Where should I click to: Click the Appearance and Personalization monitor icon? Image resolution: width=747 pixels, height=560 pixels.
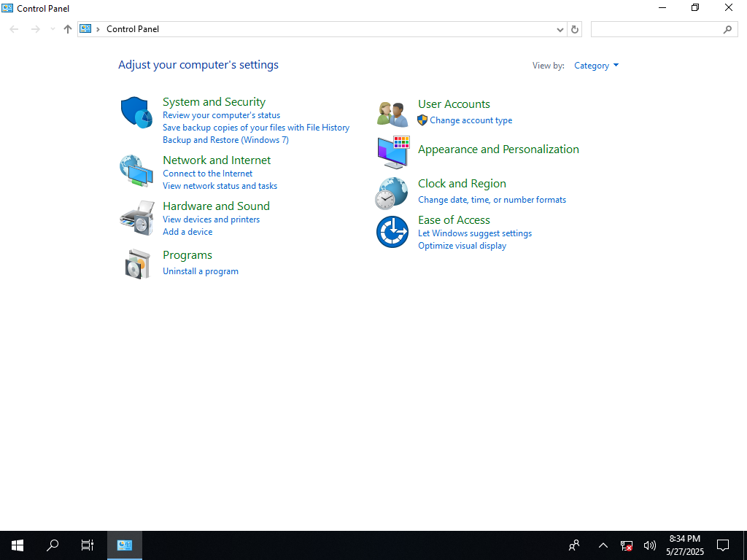(x=393, y=152)
